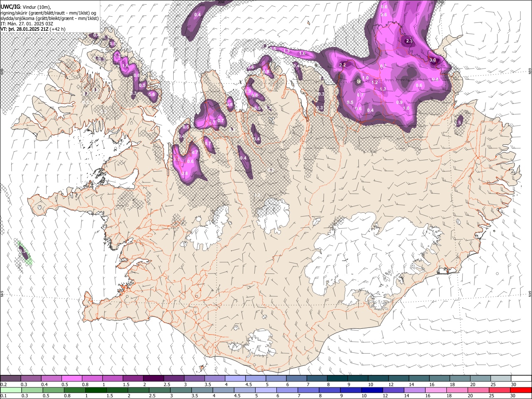Pick the 2 dark purple swatch in snow scale
The height and width of the screenshot is (399, 532).
153,379
